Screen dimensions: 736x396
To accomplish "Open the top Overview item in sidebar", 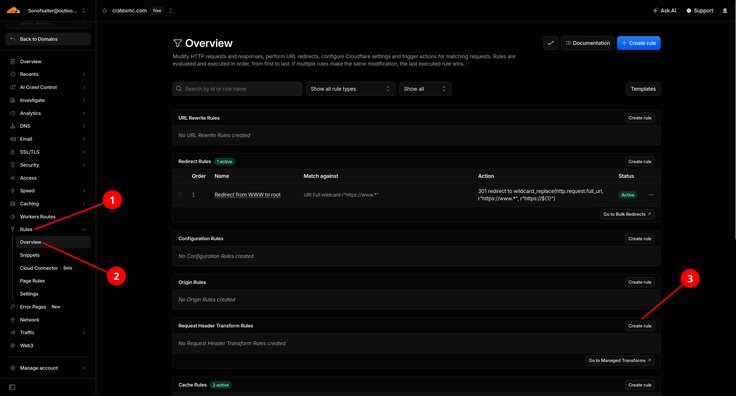I will (31, 61).
